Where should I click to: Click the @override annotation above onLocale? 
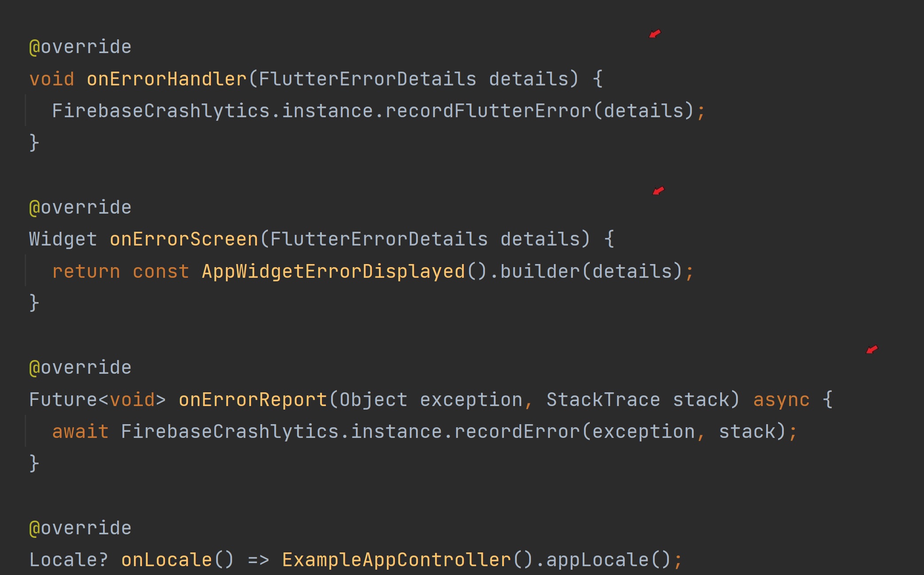click(80, 527)
